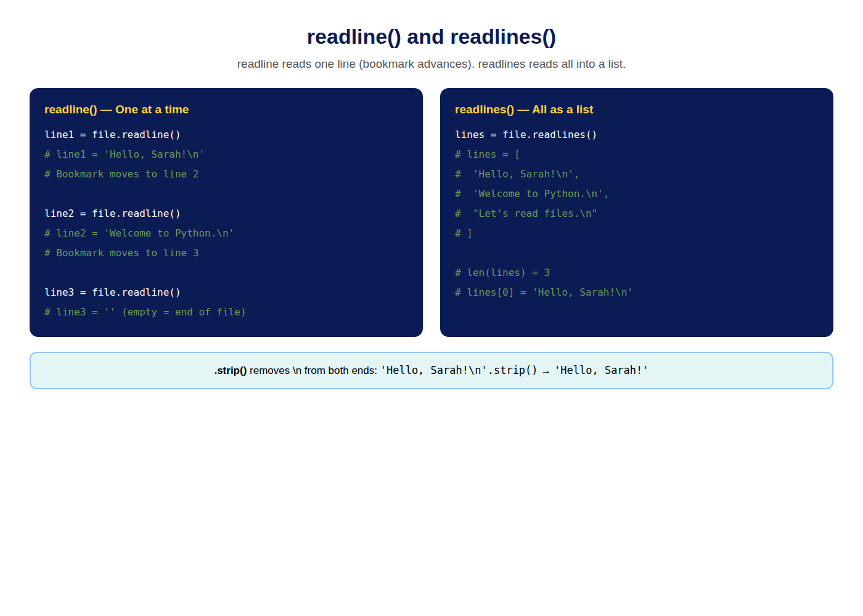Click comment '# Bookmark moves to line 3'
Image resolution: width=863 pixels, height=616 pixels.
tap(121, 253)
